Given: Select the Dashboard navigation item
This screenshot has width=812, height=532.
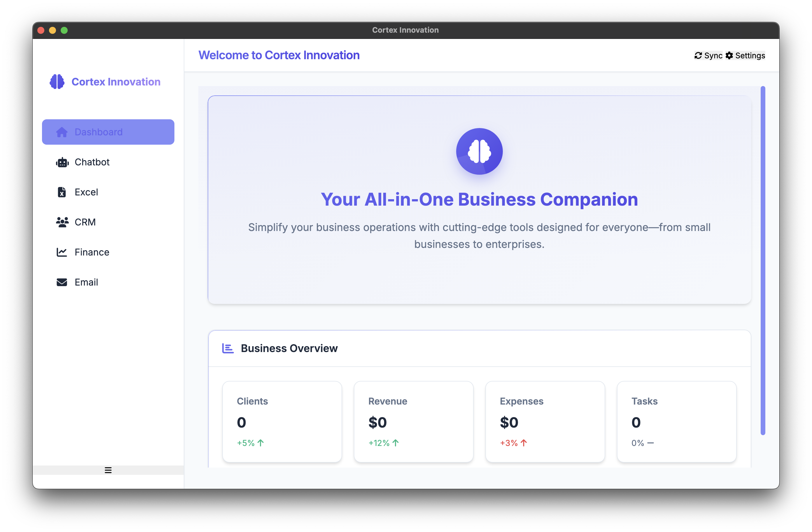Looking at the screenshot, I should [x=108, y=132].
